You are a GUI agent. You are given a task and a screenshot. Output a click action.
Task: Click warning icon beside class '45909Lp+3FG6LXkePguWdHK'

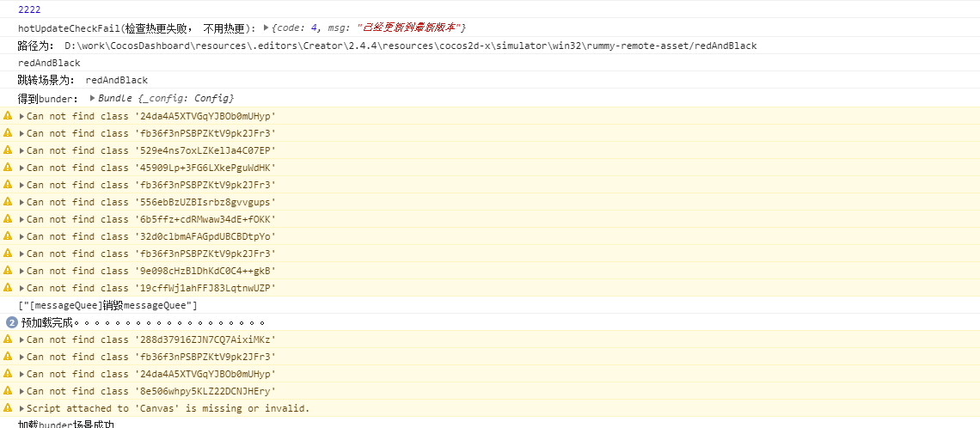tap(8, 168)
